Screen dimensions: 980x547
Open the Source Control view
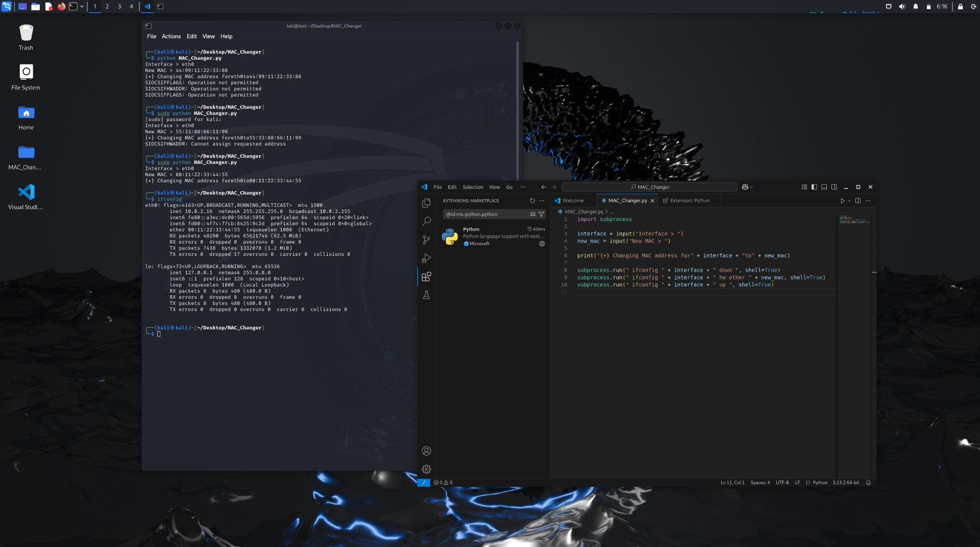pyautogui.click(x=426, y=240)
